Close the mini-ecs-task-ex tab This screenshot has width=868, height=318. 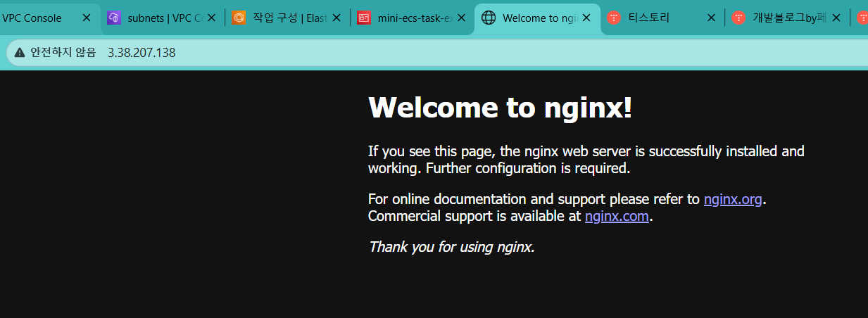pyautogui.click(x=461, y=18)
